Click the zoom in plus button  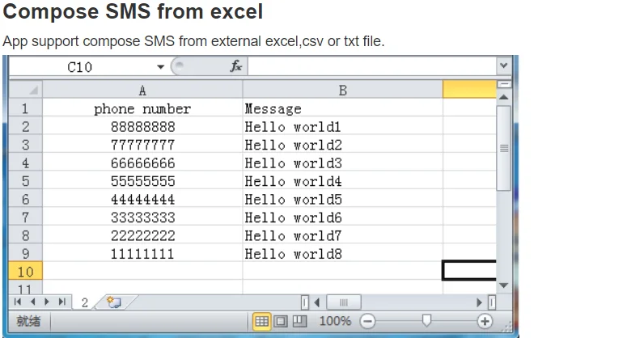coord(485,321)
